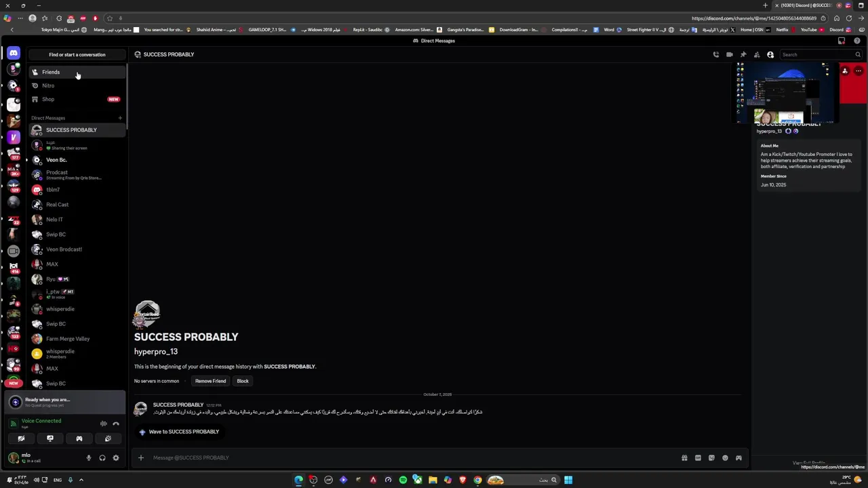Disconnect from voice call

tap(116, 424)
